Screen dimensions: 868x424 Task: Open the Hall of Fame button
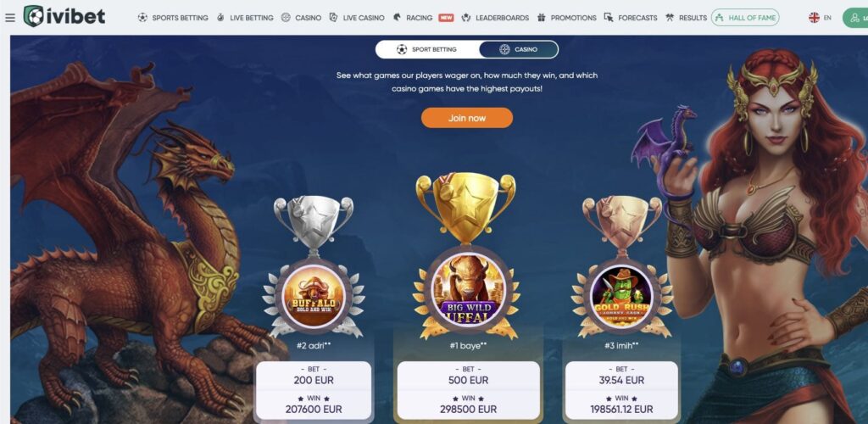pos(745,18)
